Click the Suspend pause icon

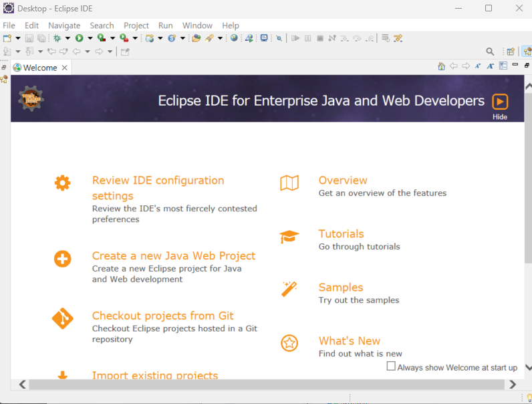coord(307,38)
